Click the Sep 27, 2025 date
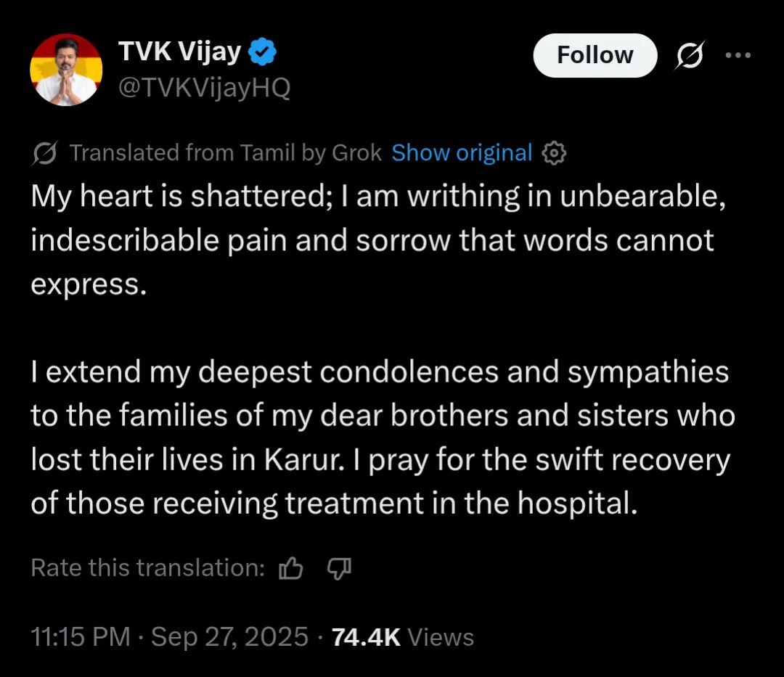The height and width of the screenshot is (677, 784). [229, 637]
